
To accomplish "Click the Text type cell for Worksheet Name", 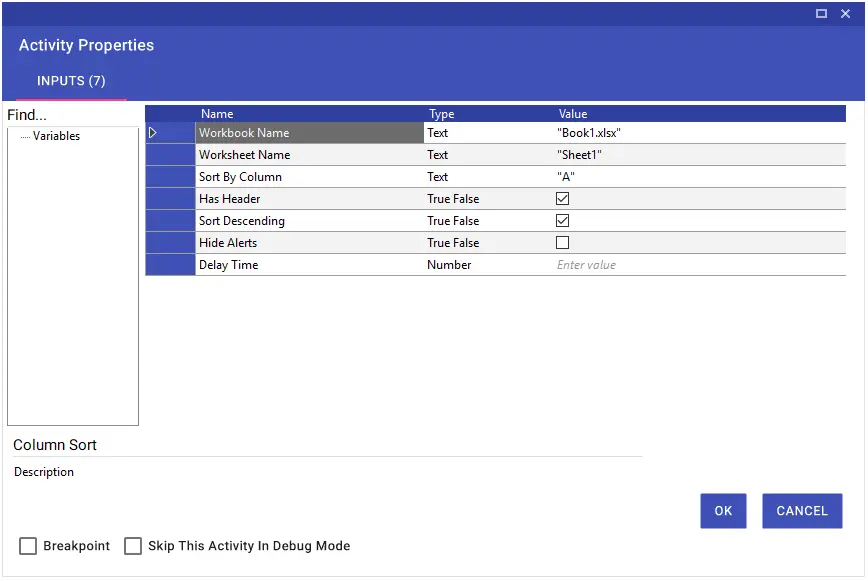I will click(489, 155).
